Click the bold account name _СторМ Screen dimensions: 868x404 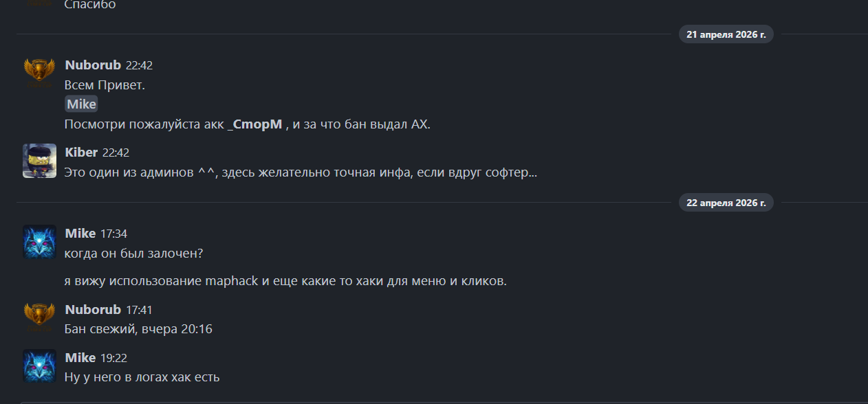[x=254, y=124]
